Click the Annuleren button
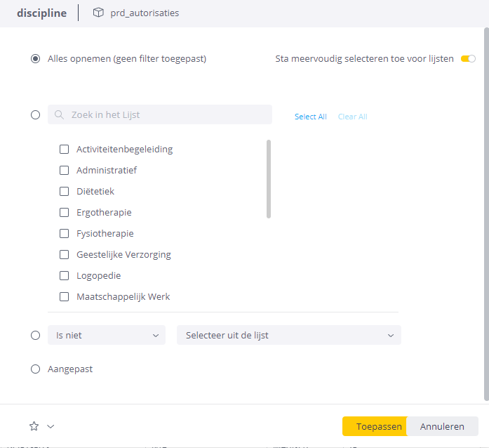This screenshot has height=448, width=489. 442,426
